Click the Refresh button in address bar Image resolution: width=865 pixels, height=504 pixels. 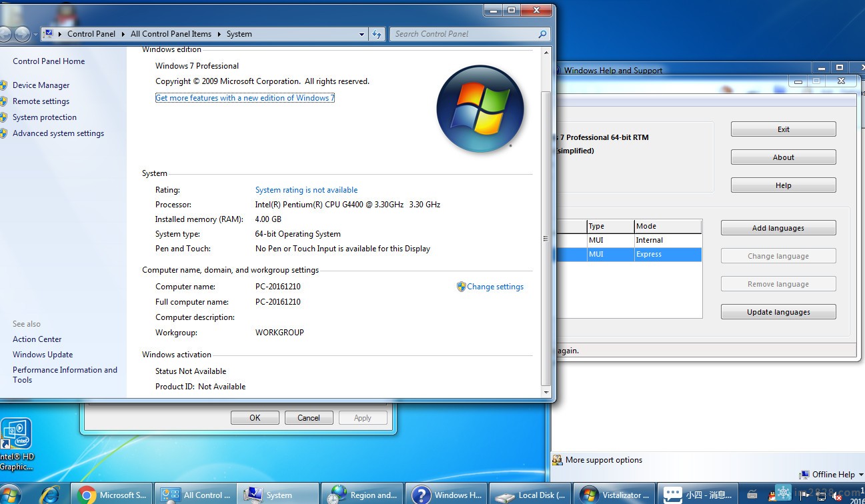377,34
